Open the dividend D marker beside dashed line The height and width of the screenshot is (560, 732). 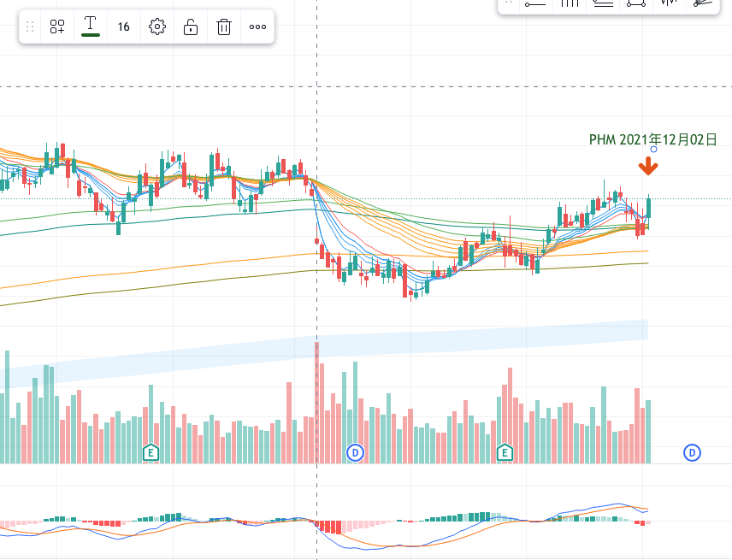pyautogui.click(x=355, y=451)
